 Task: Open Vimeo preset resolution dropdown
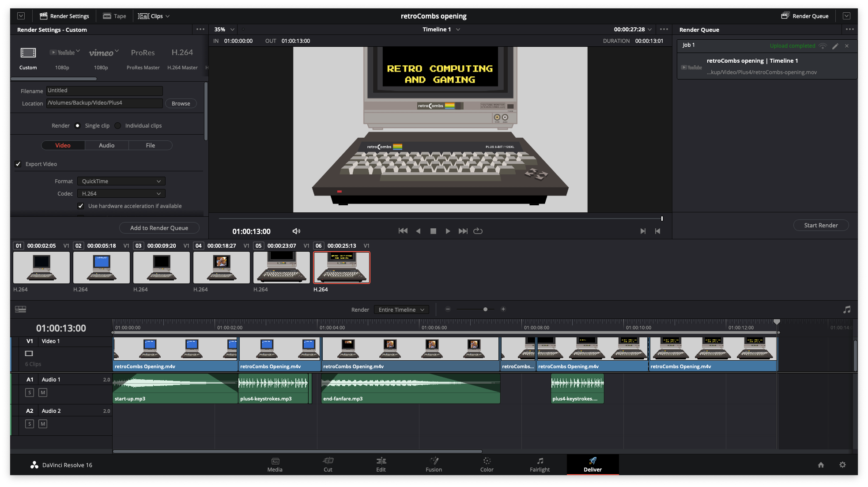tap(117, 51)
